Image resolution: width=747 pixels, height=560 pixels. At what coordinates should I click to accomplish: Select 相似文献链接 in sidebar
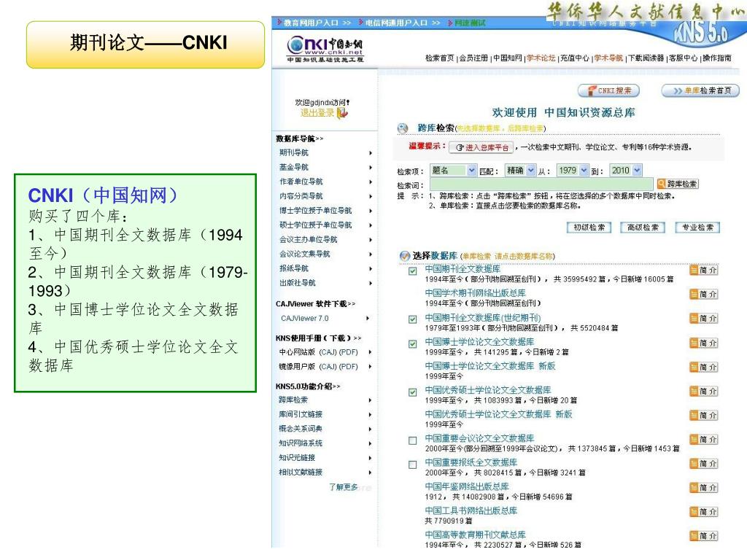pos(301,472)
